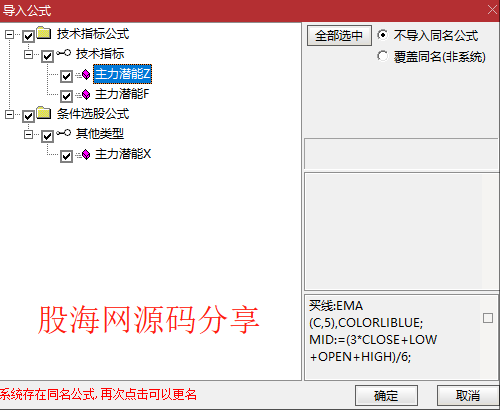This screenshot has height=410, width=500.
Task: Click the folder icon of 条件选股公式
Action: 44,113
